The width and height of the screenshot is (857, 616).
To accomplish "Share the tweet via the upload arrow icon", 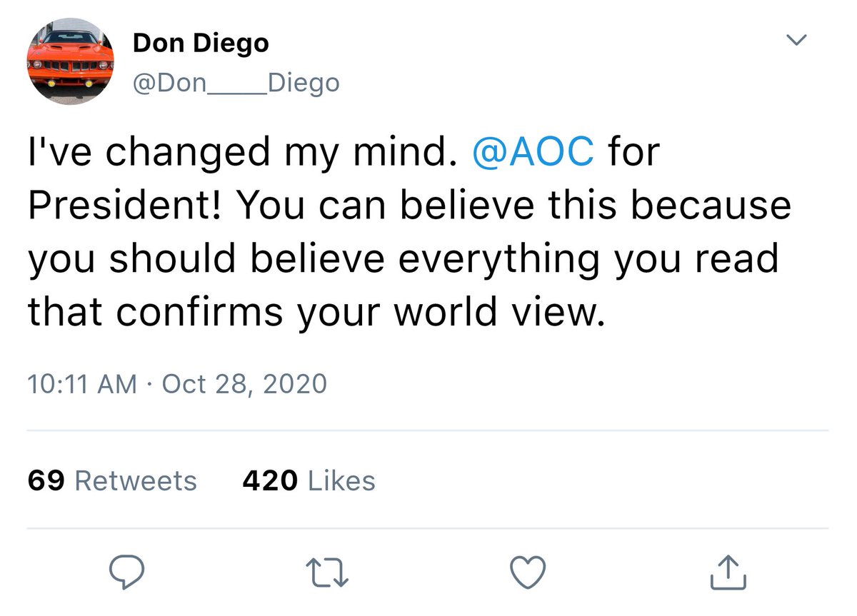I will (730, 572).
